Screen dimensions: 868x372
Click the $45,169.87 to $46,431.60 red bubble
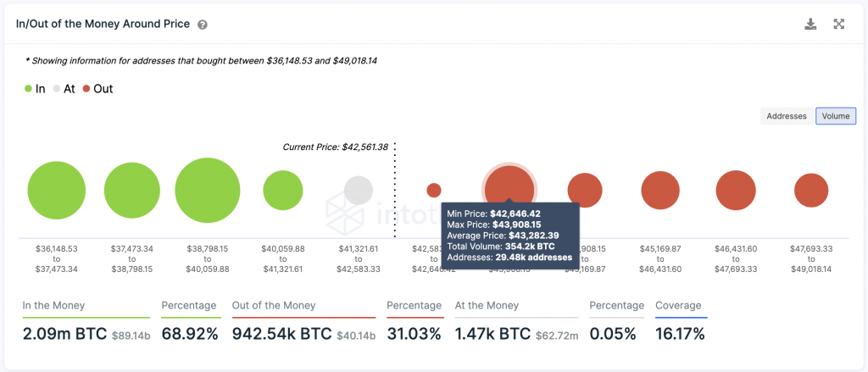coord(660,191)
